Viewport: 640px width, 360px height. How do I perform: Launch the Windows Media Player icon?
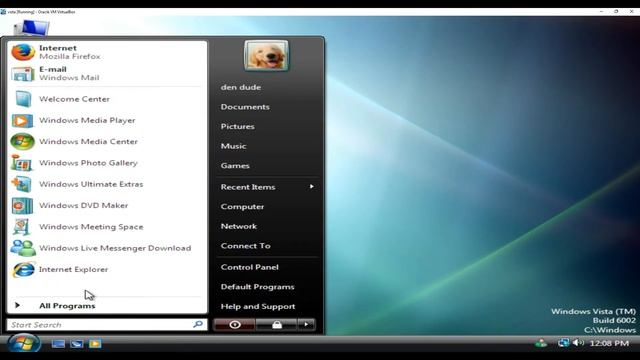[22, 120]
